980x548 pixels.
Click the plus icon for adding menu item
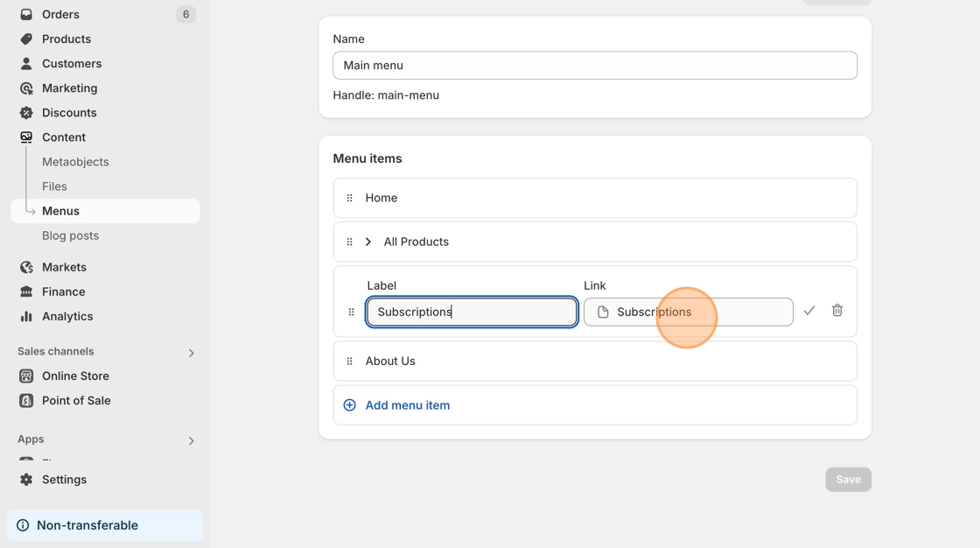coord(349,405)
